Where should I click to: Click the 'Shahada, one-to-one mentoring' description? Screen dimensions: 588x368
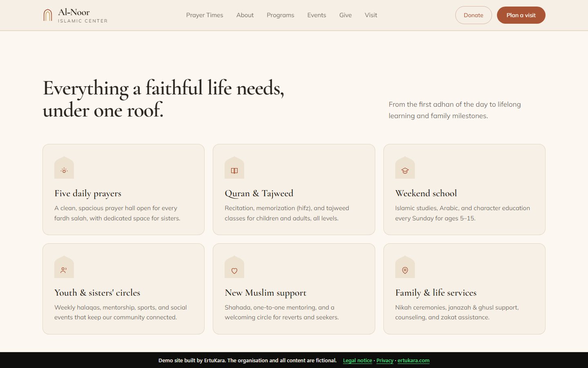tap(282, 312)
